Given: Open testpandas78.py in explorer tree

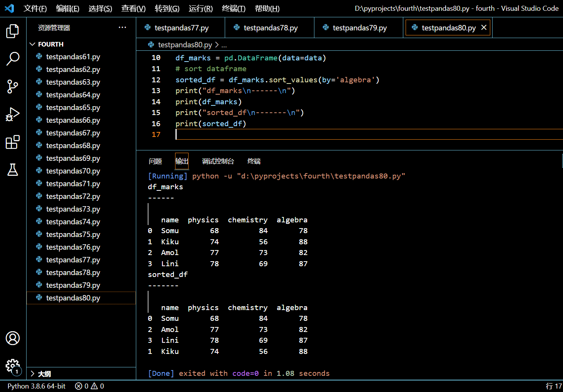Looking at the screenshot, I should coord(81,273).
